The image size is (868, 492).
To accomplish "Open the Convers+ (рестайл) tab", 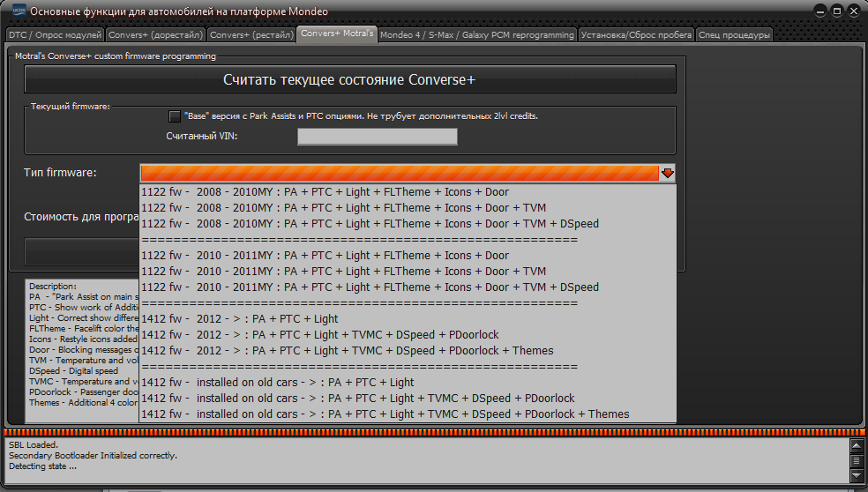I will 252,35.
